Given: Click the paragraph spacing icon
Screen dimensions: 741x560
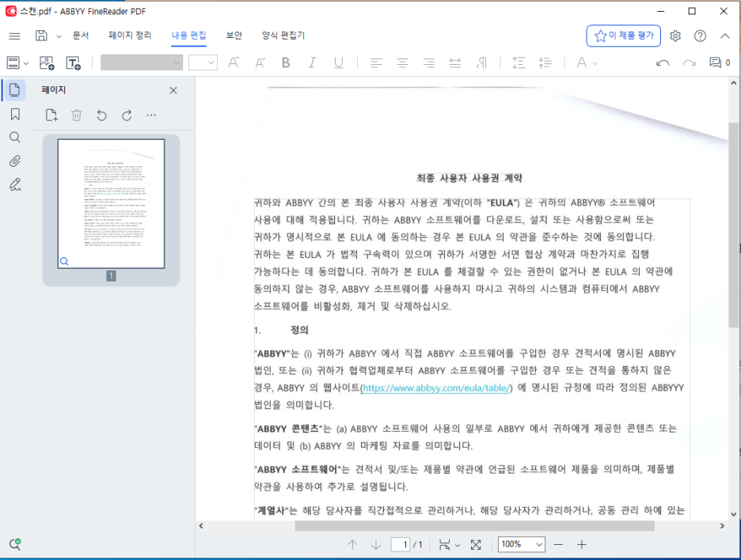Looking at the screenshot, I should [x=545, y=62].
